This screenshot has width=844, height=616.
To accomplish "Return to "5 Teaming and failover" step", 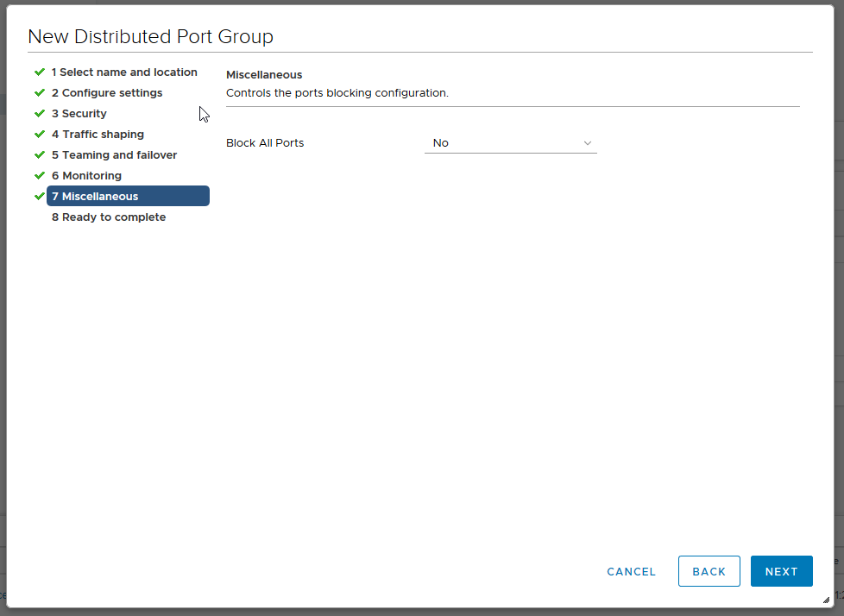I will point(114,154).
